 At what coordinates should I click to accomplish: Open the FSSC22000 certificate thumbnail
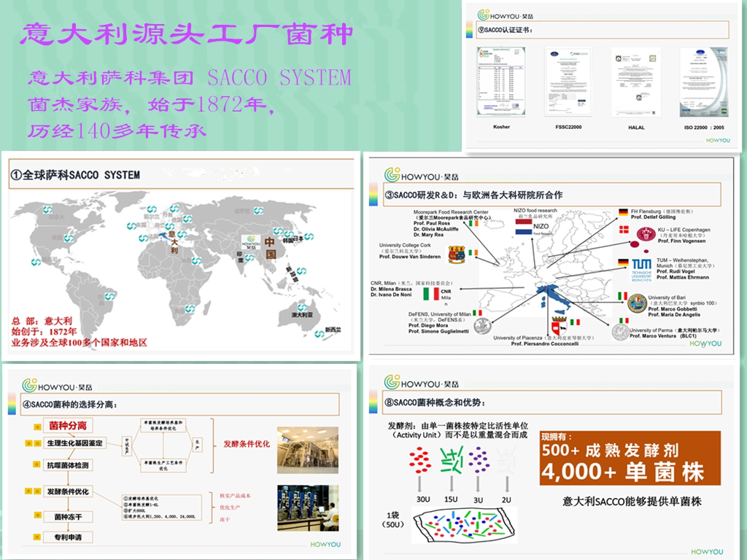(568, 82)
